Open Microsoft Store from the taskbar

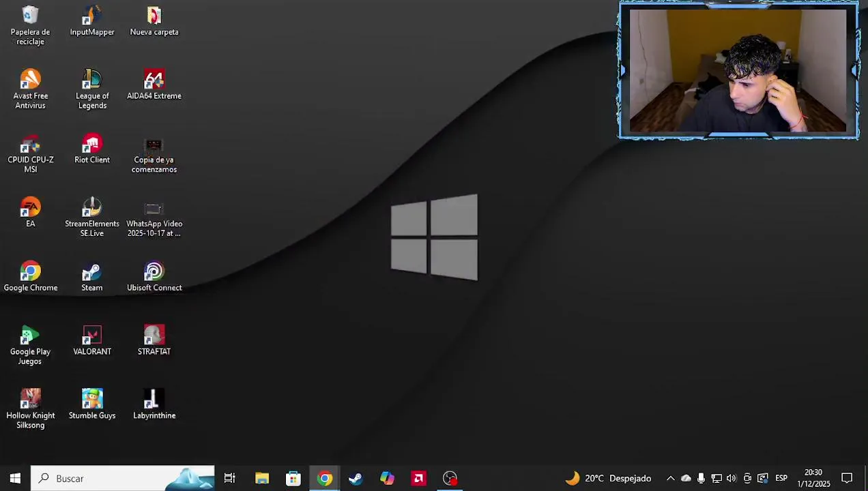click(293, 478)
